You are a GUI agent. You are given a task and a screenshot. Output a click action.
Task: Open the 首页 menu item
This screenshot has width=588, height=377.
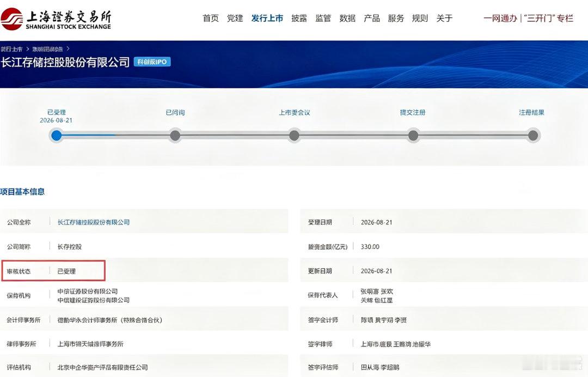click(211, 18)
